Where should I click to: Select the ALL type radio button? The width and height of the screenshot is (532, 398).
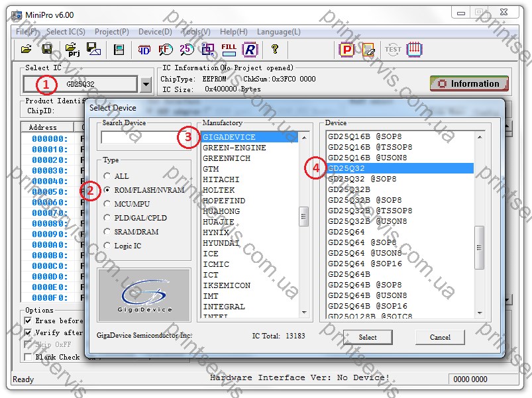coord(107,176)
